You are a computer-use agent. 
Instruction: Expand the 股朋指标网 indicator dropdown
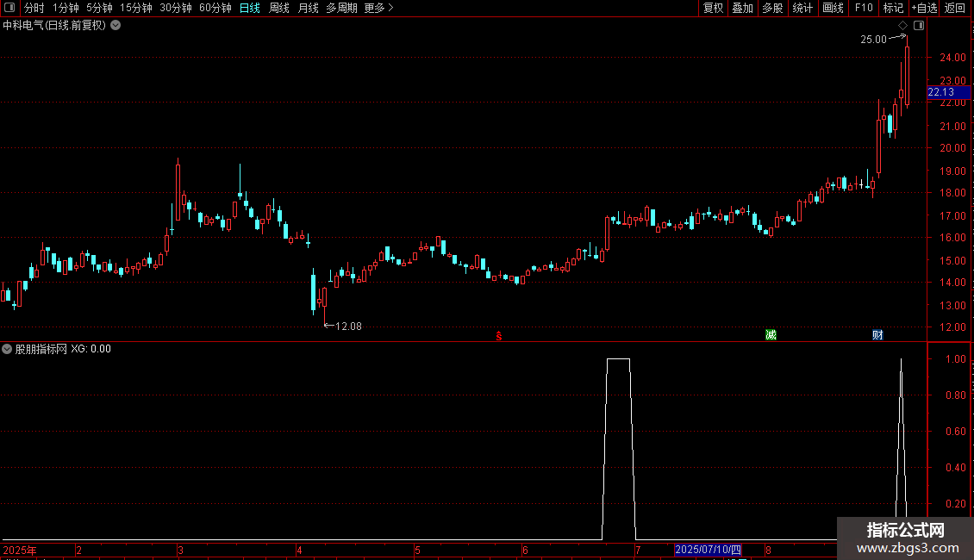click(7, 349)
